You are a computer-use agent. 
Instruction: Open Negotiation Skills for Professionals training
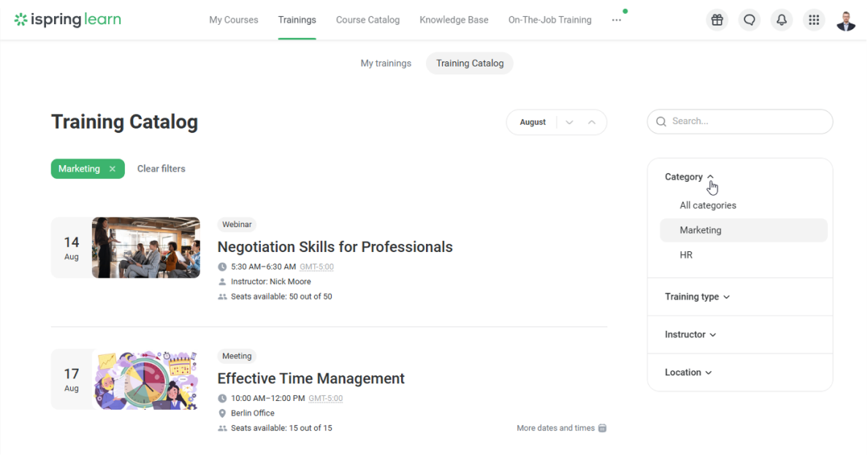(335, 247)
